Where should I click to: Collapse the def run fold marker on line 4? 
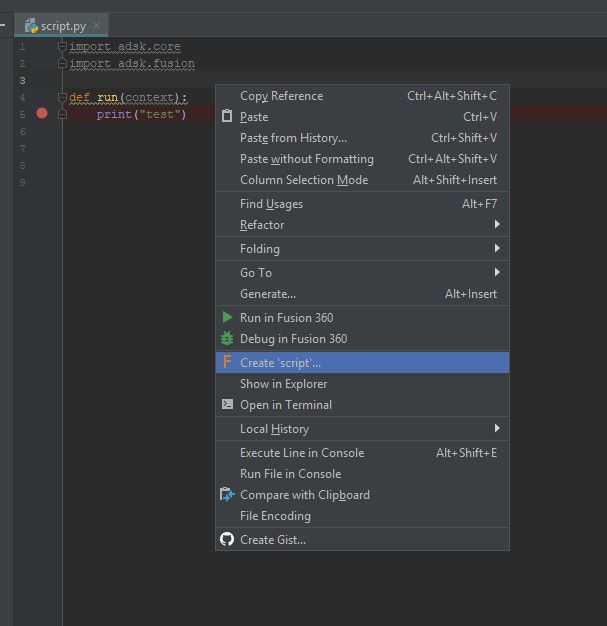tap(62, 97)
